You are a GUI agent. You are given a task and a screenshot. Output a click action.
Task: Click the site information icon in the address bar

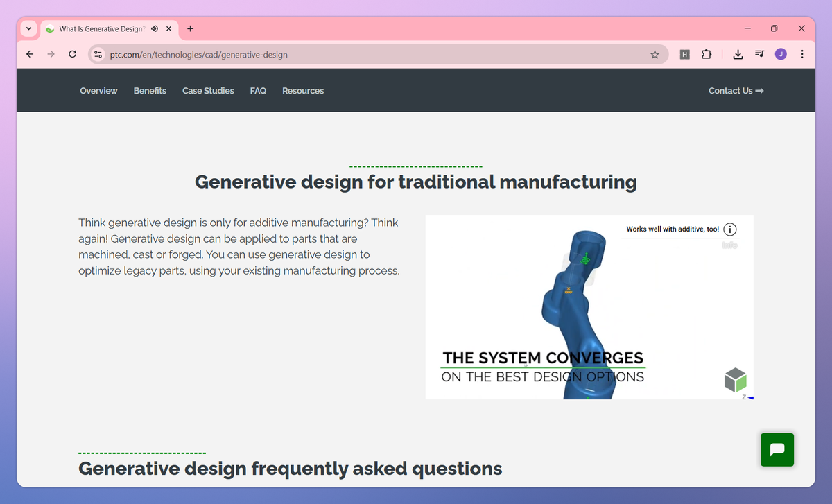pyautogui.click(x=98, y=53)
